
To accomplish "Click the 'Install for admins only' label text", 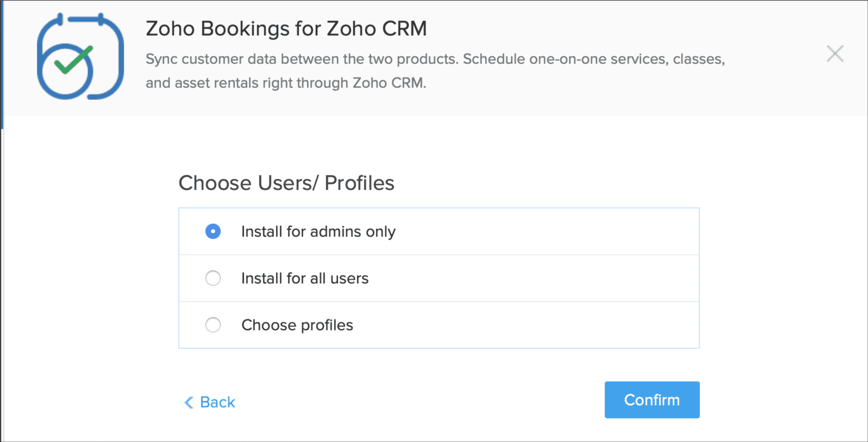I will click(318, 231).
